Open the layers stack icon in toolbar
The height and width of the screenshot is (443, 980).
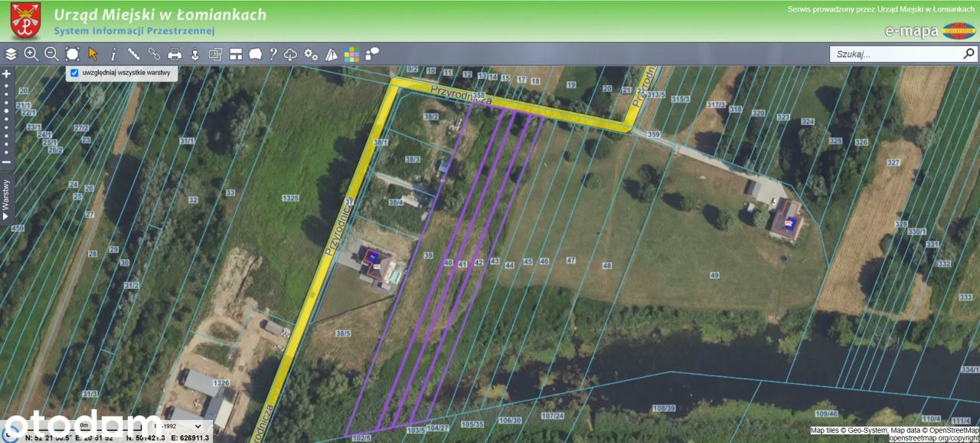[x=11, y=54]
